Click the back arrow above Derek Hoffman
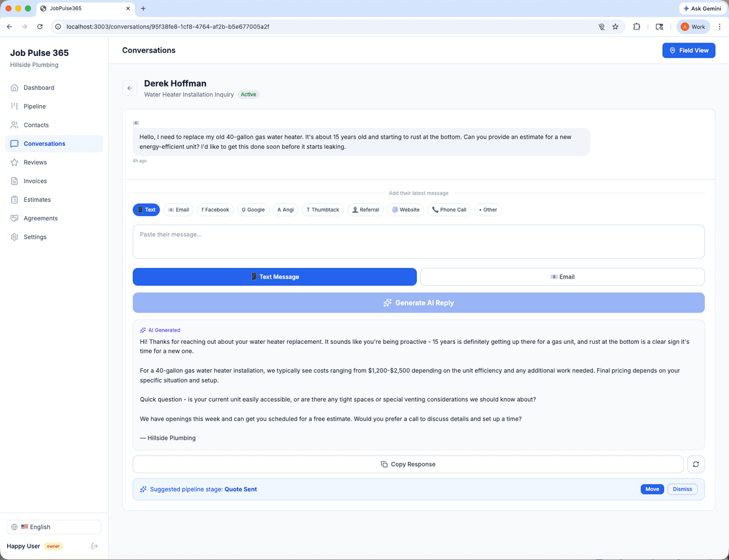 tap(129, 87)
